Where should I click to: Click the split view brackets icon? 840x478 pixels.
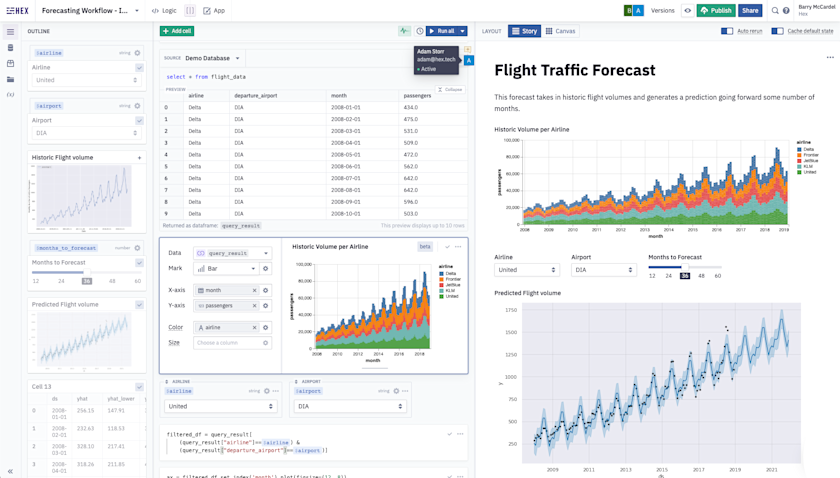190,11
